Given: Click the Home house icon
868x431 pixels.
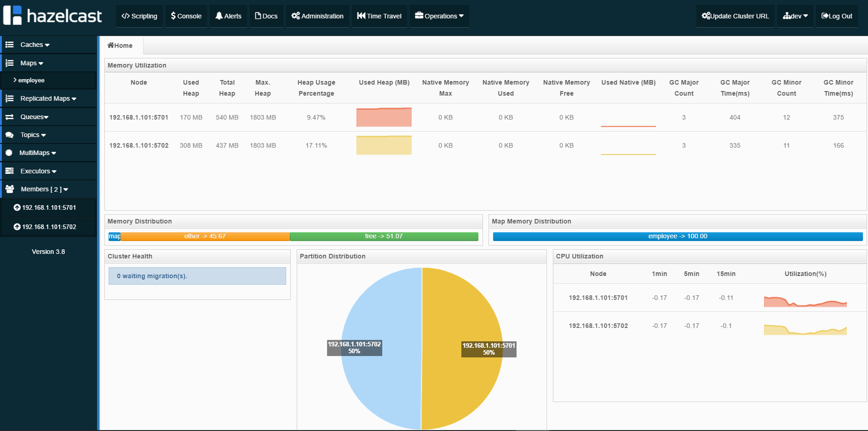Looking at the screenshot, I should pos(111,45).
